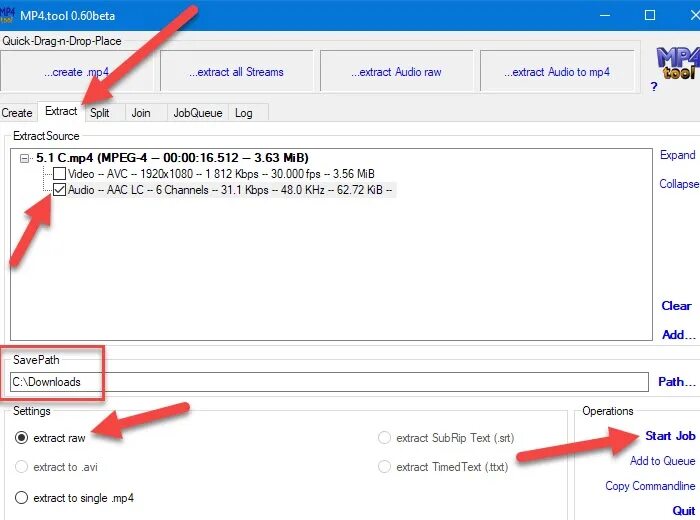Click Collapse next to source list

[x=679, y=183]
